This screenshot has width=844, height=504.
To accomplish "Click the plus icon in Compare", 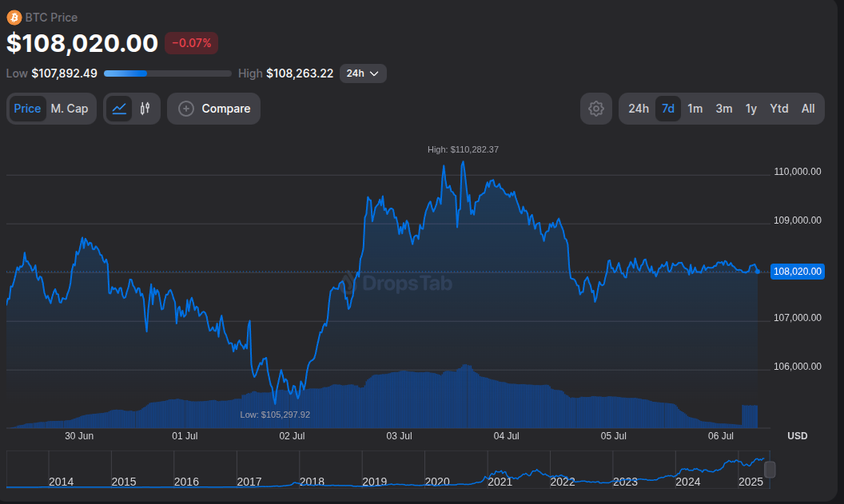I will point(186,109).
